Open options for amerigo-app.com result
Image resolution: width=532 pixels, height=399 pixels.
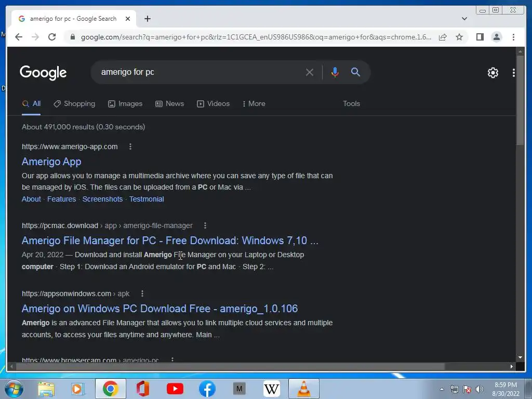[130, 147]
